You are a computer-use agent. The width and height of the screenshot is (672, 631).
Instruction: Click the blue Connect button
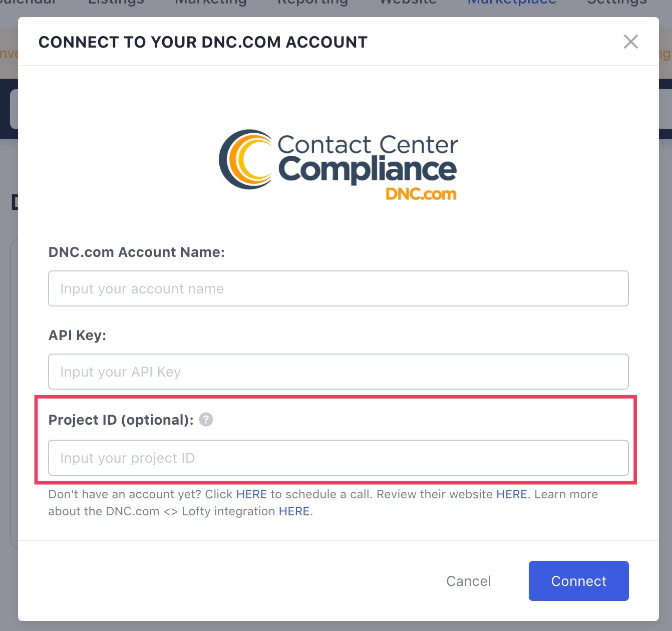click(578, 581)
